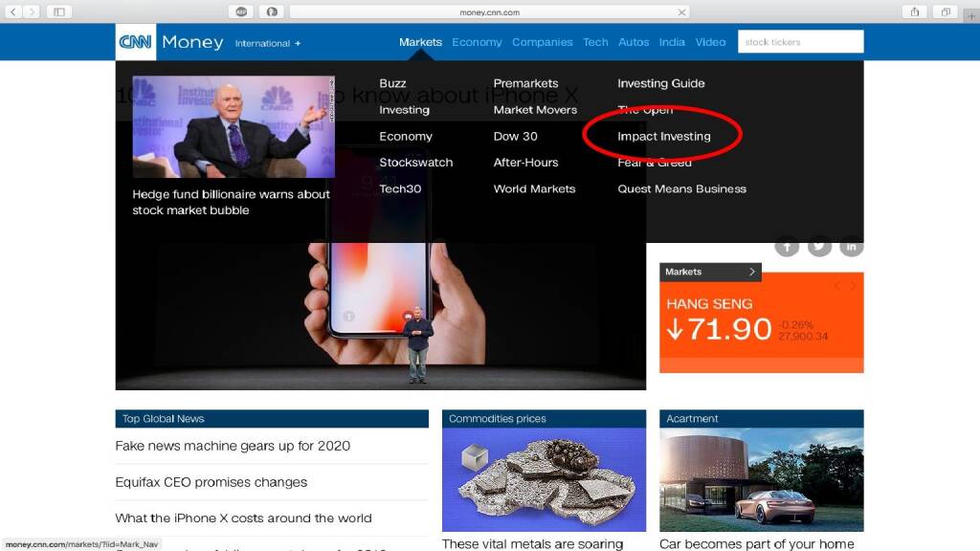
Task: Click the Safari back arrow button
Action: 13,11
